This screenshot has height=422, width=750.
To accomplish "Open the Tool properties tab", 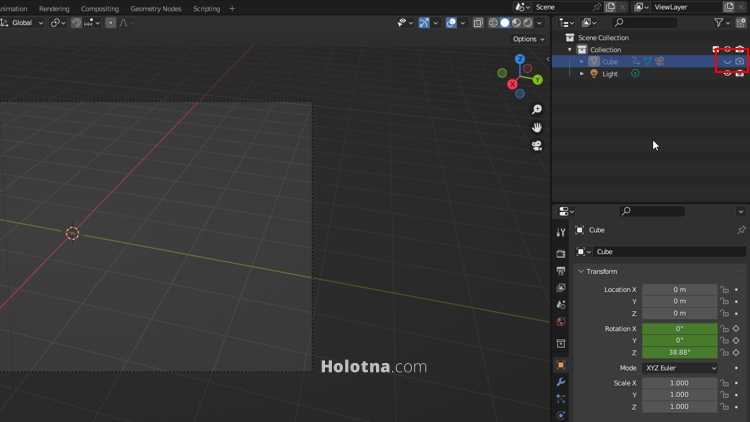I will click(x=561, y=233).
